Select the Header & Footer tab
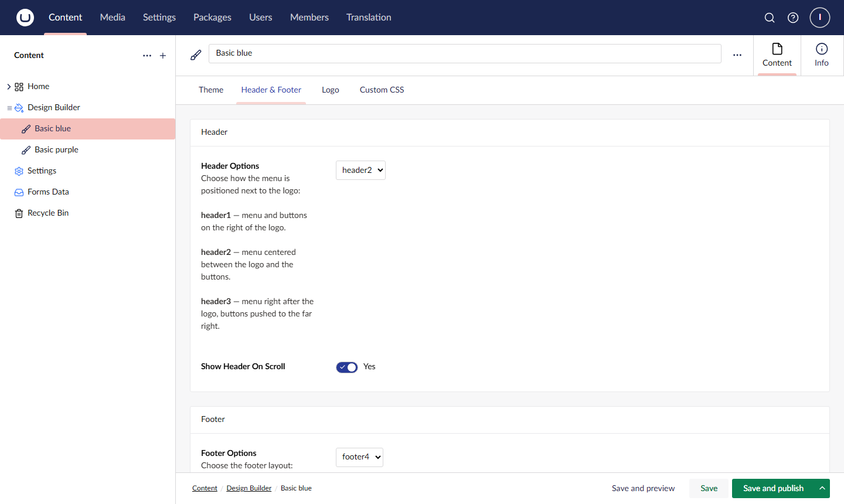Image resolution: width=844 pixels, height=504 pixels. pos(271,90)
